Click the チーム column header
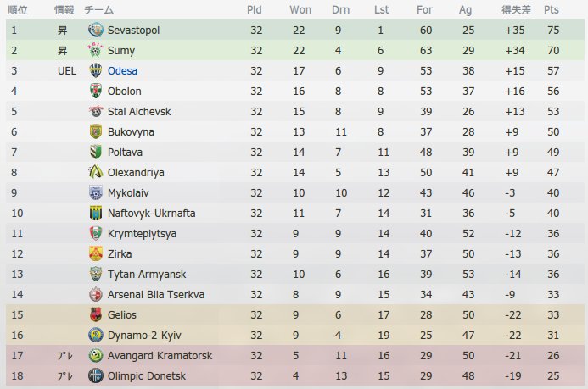This screenshot has width=588, height=389. pyautogui.click(x=98, y=9)
